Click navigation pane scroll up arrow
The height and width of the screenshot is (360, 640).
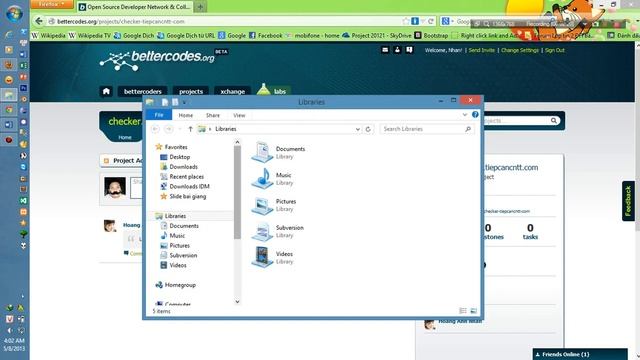point(237,142)
